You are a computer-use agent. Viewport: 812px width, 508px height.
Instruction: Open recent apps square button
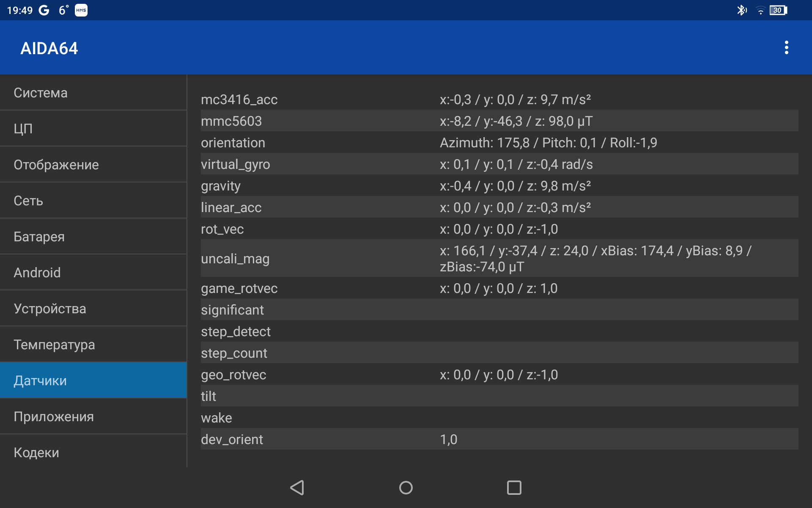tap(514, 488)
